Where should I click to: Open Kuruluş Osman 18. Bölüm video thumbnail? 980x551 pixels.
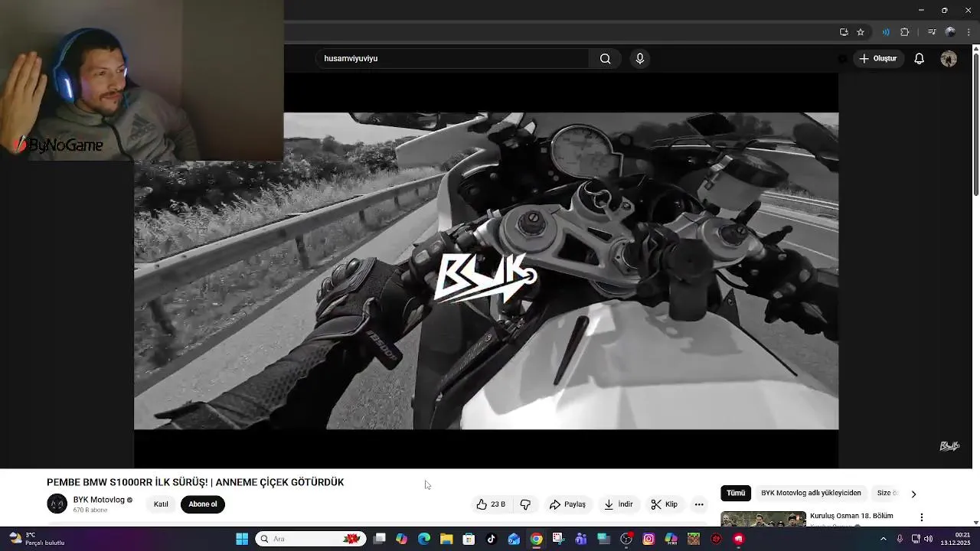click(763, 520)
